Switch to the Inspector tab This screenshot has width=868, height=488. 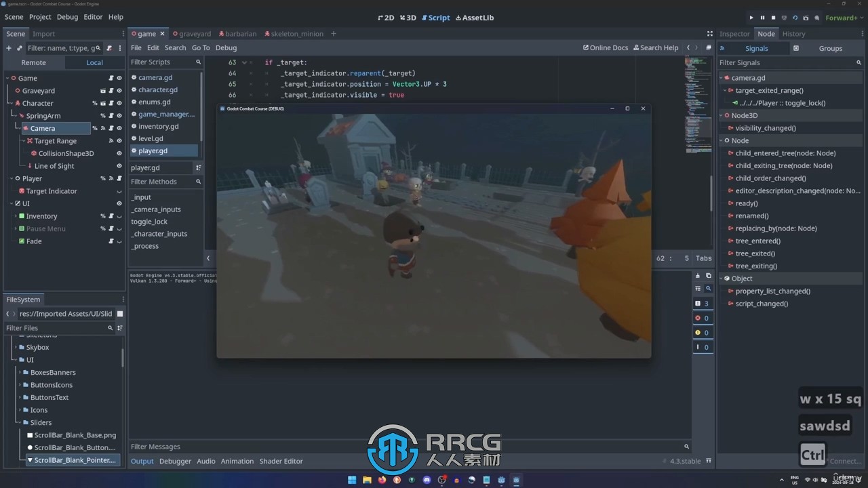[734, 34]
